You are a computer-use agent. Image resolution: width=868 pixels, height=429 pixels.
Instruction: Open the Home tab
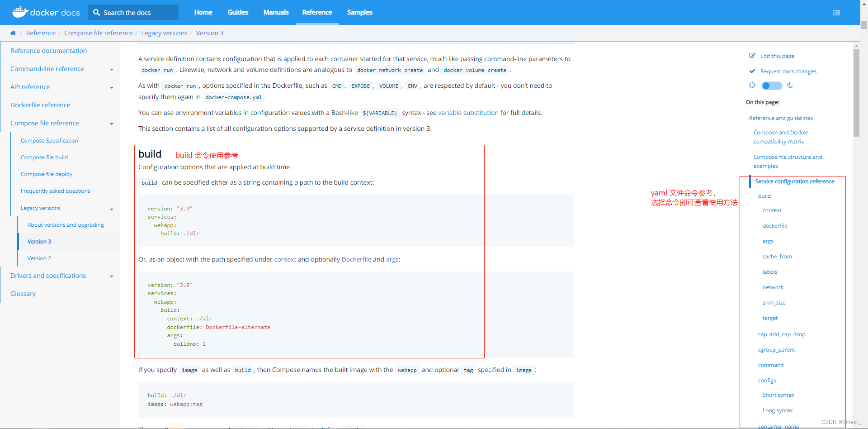point(203,12)
